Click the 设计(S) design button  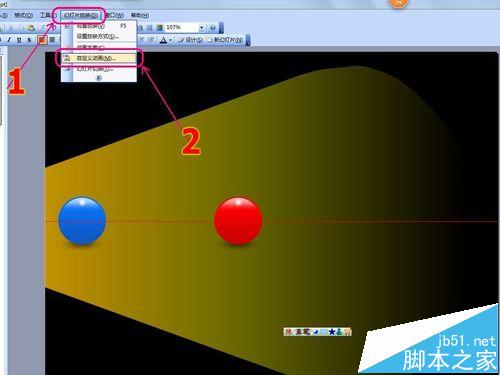[190, 40]
